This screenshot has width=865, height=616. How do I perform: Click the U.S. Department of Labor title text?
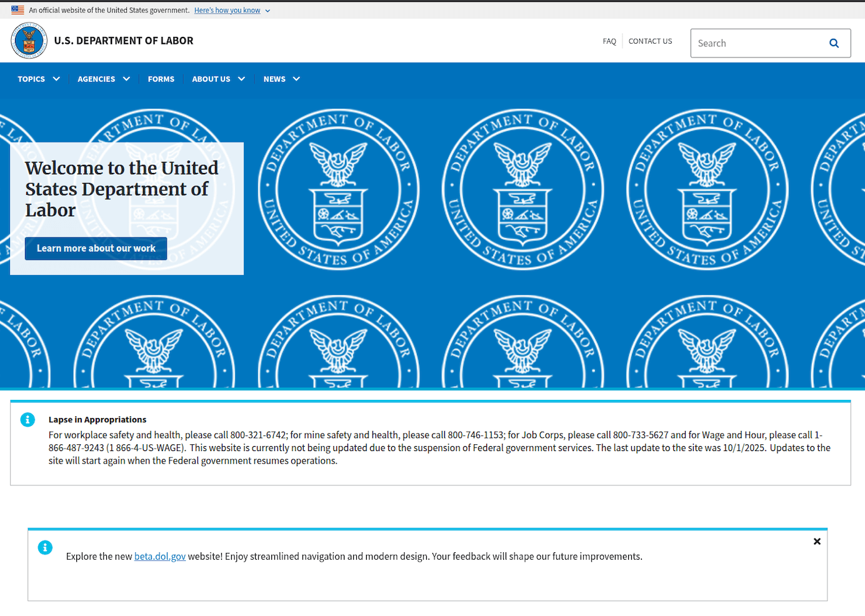coord(124,41)
